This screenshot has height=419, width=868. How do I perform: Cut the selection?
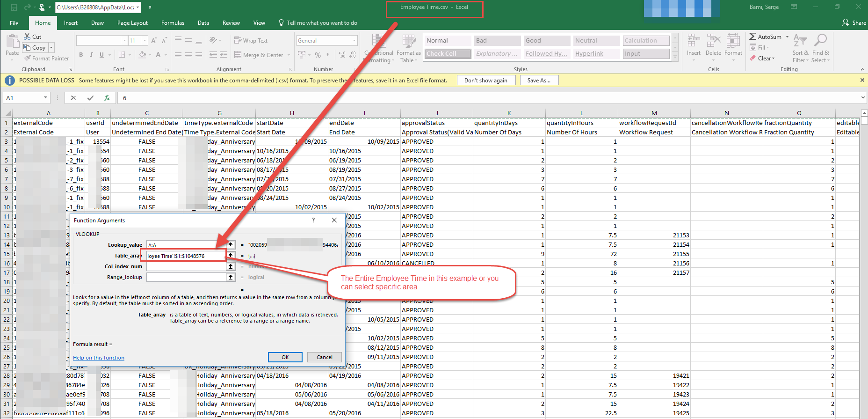point(33,37)
